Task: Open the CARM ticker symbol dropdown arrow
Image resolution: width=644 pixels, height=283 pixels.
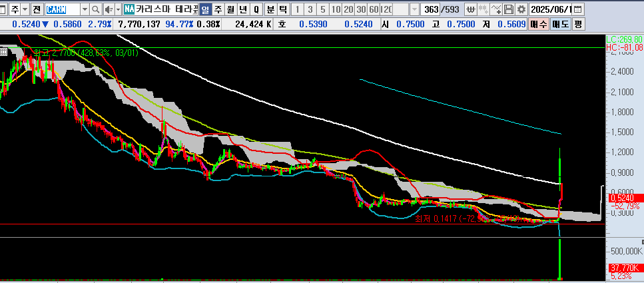Action: point(84,9)
